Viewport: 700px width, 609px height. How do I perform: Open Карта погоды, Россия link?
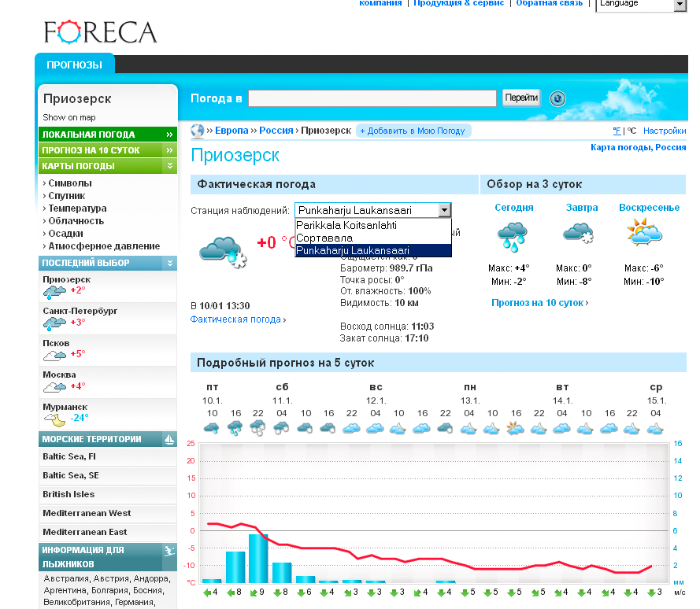point(639,148)
